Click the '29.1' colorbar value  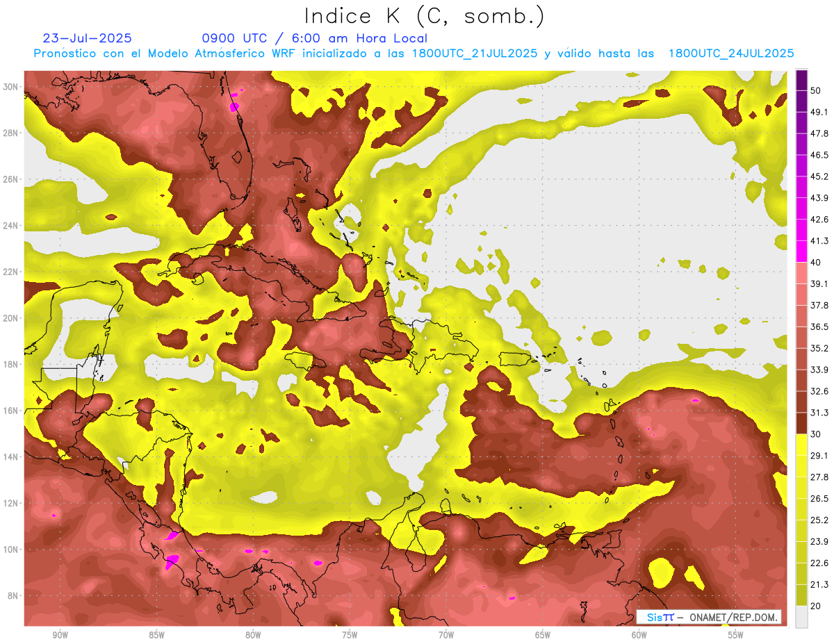pyautogui.click(x=819, y=456)
